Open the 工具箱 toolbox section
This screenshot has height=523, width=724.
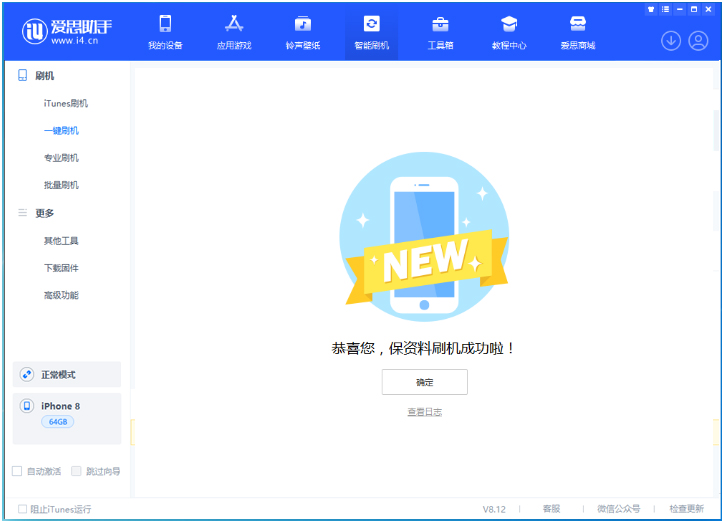440,32
